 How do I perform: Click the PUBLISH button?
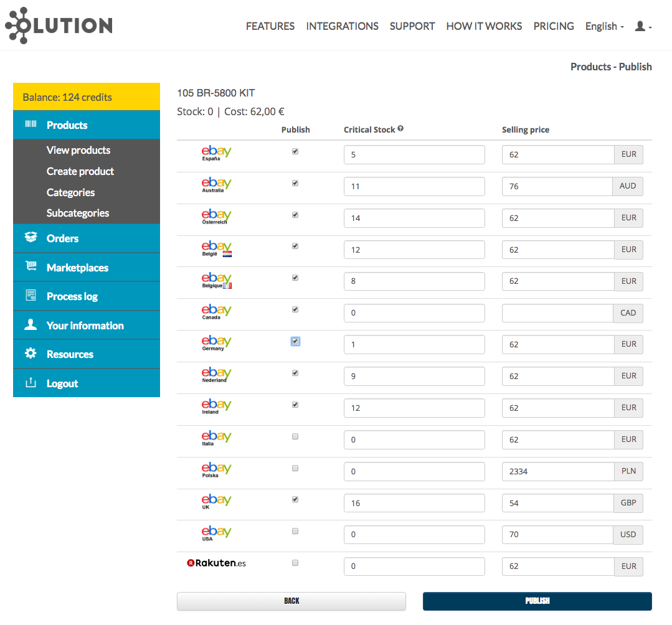537,601
